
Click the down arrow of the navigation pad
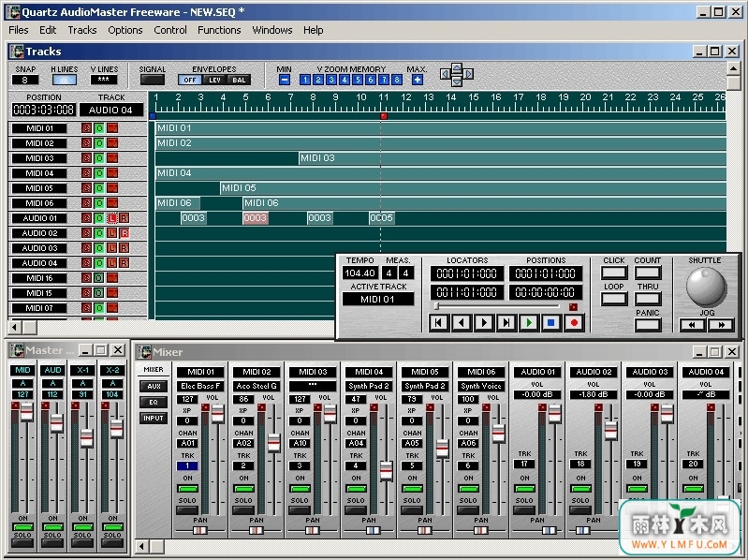[x=457, y=81]
